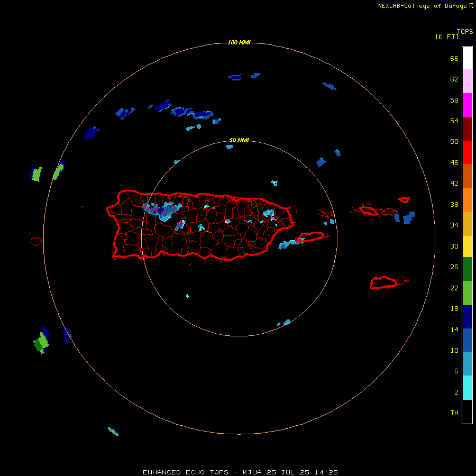Click the 14 legend value
This screenshot has width=476, height=476.
coord(454,329)
